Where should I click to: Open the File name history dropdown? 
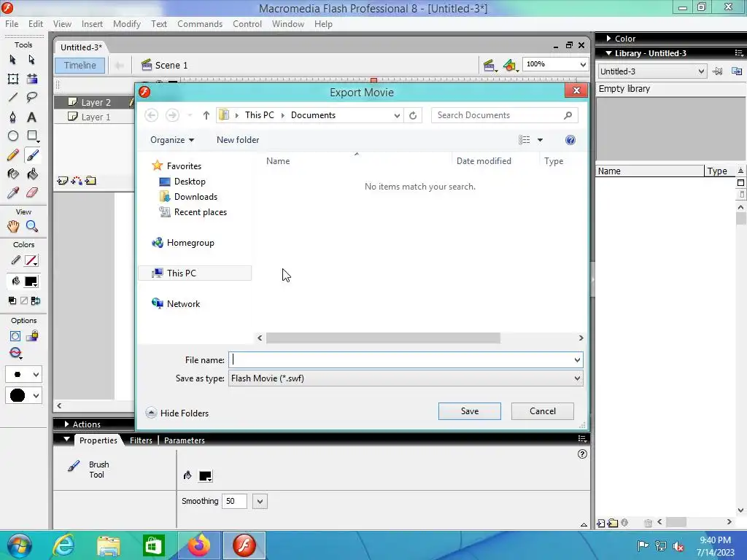(577, 360)
